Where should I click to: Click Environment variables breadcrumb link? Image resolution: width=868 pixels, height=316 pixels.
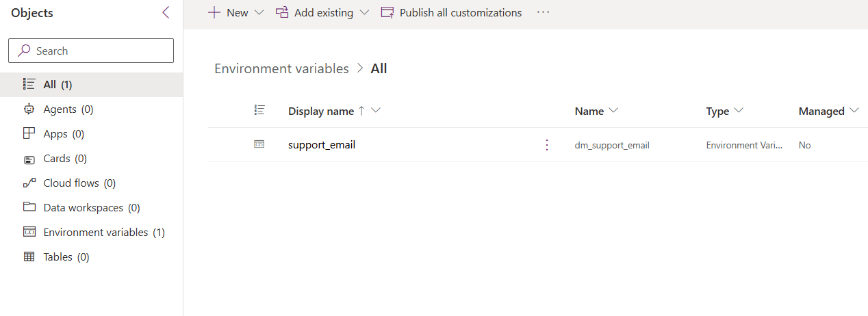281,68
